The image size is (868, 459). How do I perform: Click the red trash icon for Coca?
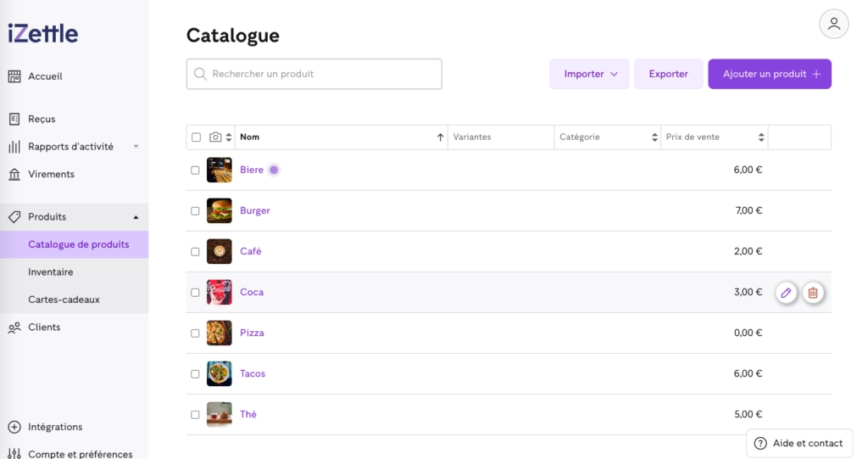tap(813, 293)
